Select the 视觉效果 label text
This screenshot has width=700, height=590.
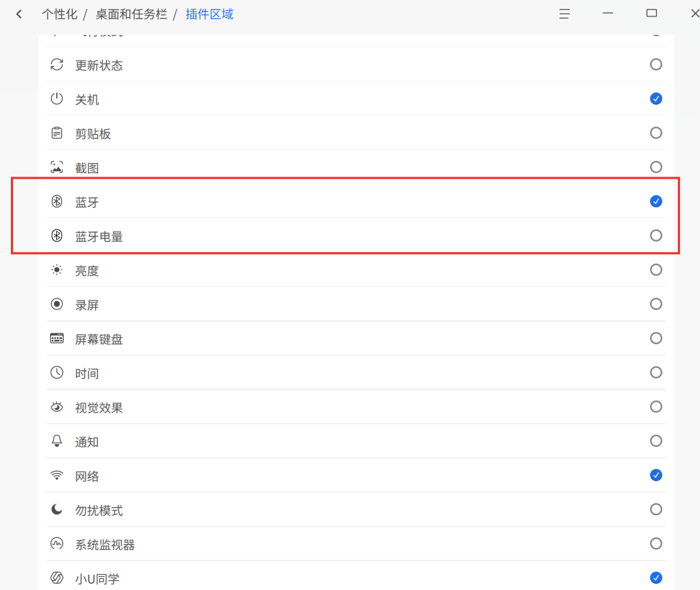pos(99,408)
